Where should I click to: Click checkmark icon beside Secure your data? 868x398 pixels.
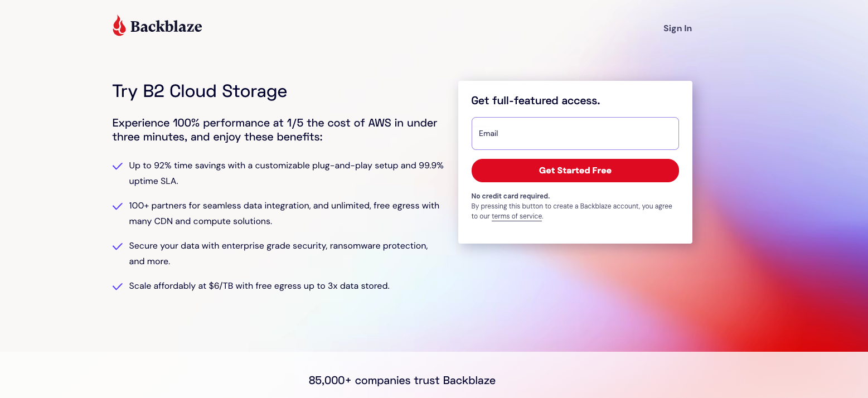pyautogui.click(x=118, y=246)
